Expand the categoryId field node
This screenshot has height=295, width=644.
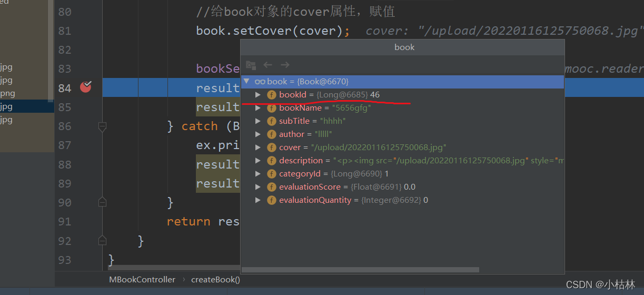258,174
